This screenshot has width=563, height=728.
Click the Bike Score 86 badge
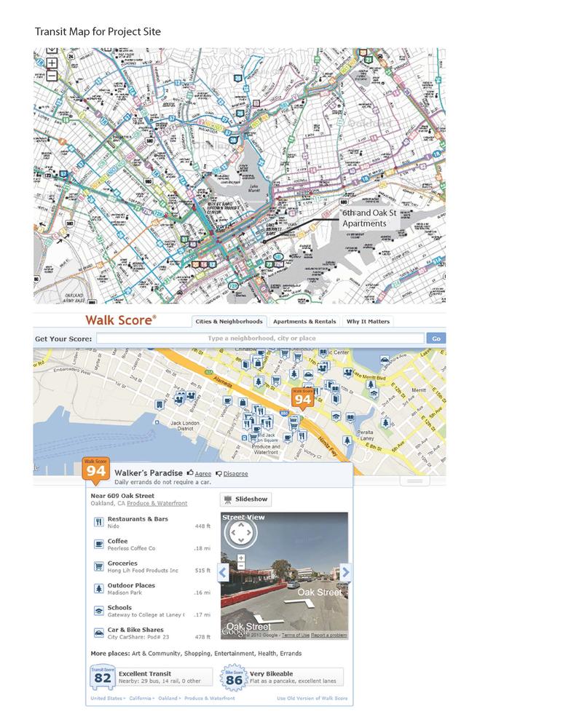point(234,677)
